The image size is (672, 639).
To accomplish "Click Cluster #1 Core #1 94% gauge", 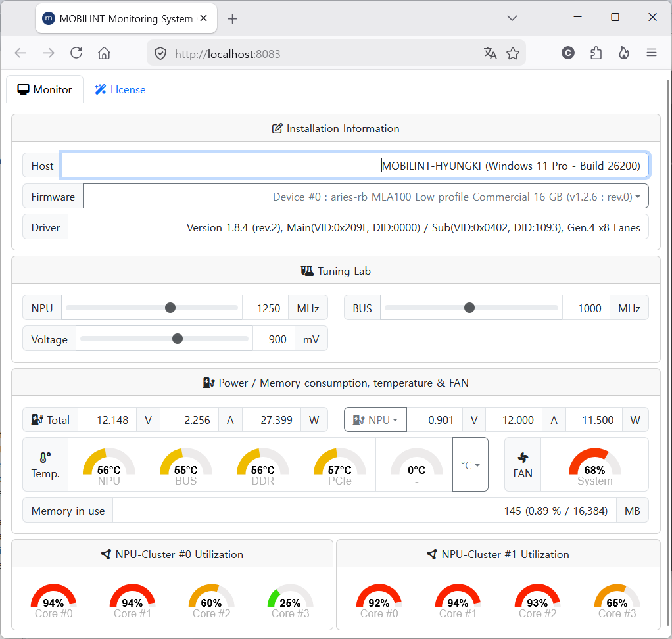I will point(458,602).
